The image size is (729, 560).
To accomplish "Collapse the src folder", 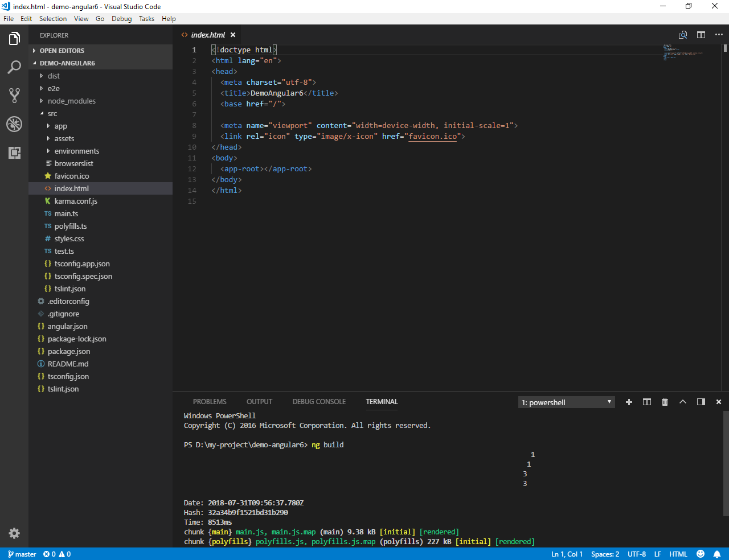I will point(100,113).
